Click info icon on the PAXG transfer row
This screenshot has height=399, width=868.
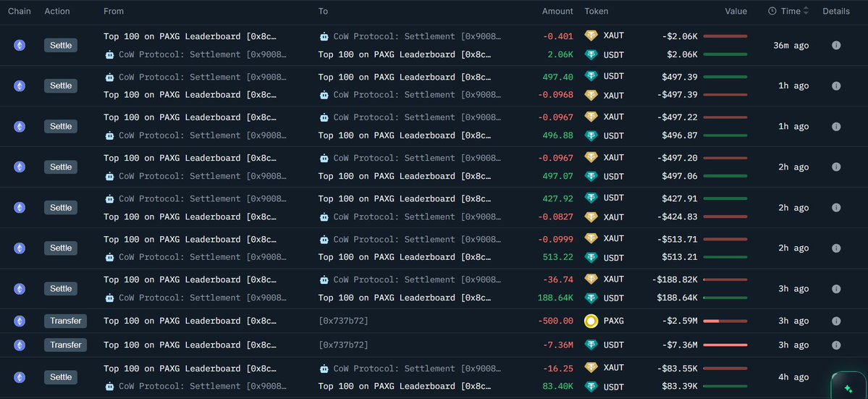click(836, 321)
